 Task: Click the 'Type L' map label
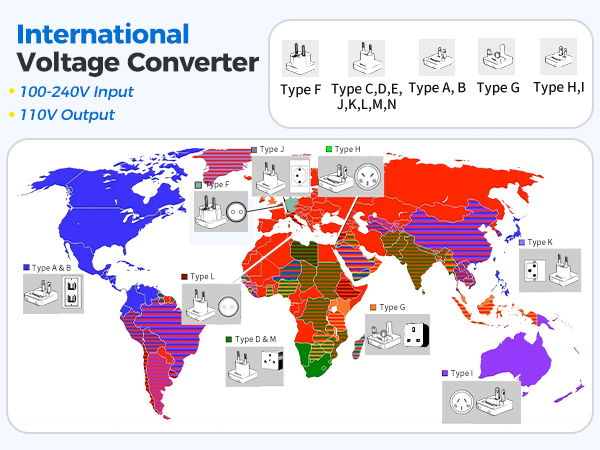pos(202,276)
